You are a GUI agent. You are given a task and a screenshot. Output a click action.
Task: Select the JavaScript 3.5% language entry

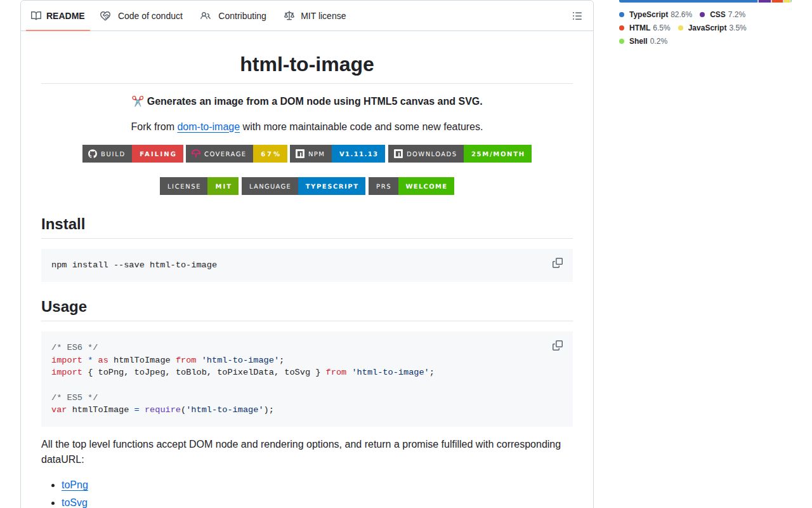tap(712, 27)
